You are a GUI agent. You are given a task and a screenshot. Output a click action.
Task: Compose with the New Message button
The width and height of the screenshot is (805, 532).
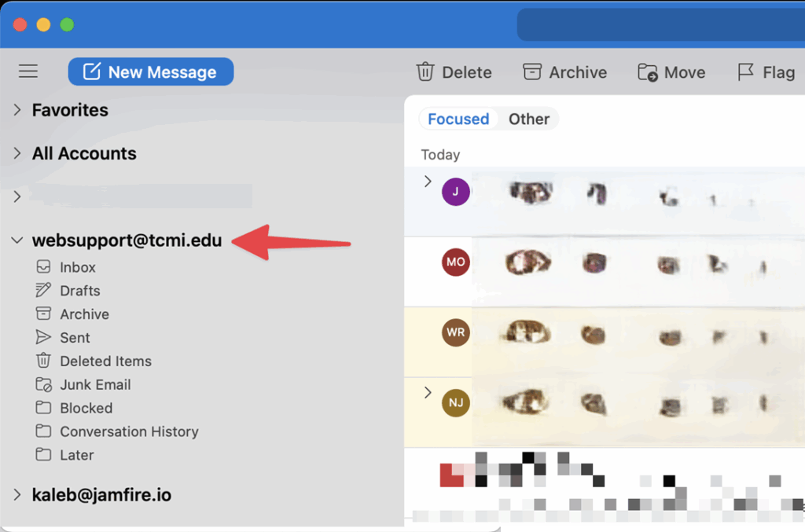pos(151,72)
